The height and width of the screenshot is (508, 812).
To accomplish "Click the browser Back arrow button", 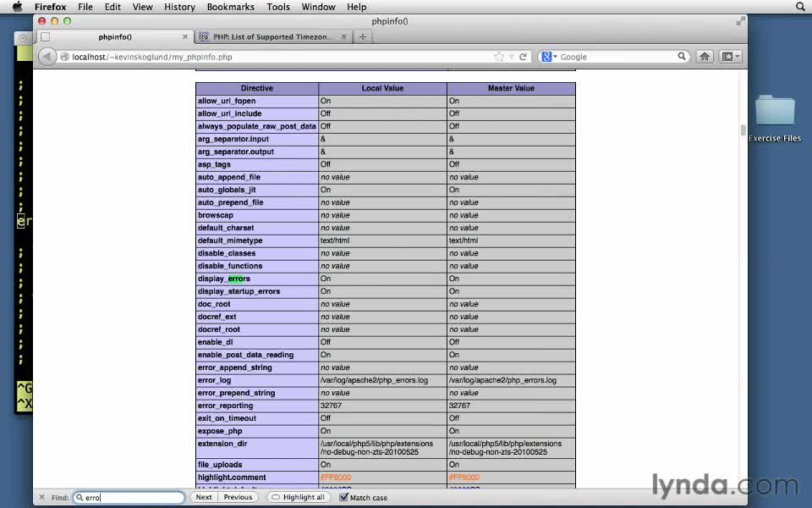I will 47,57.
